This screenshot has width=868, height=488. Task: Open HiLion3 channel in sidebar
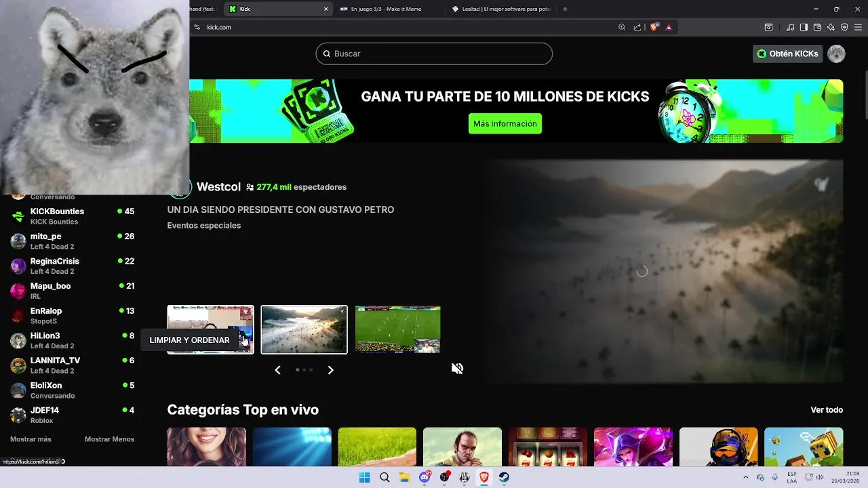pyautogui.click(x=71, y=340)
